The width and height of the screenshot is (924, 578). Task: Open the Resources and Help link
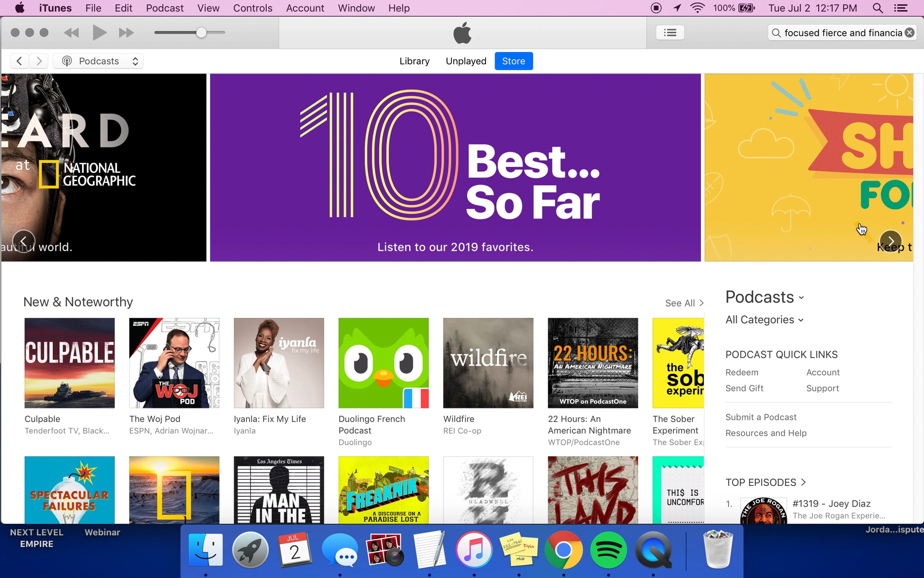tap(766, 433)
